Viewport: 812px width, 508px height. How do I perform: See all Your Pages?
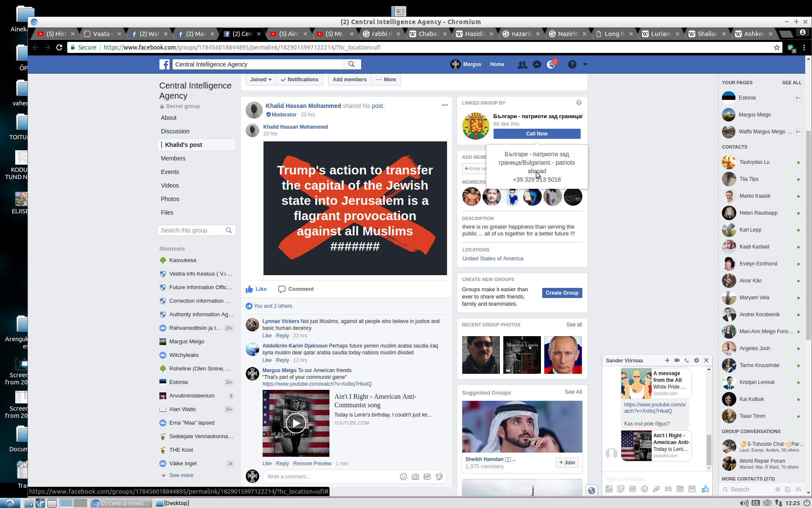(792, 83)
